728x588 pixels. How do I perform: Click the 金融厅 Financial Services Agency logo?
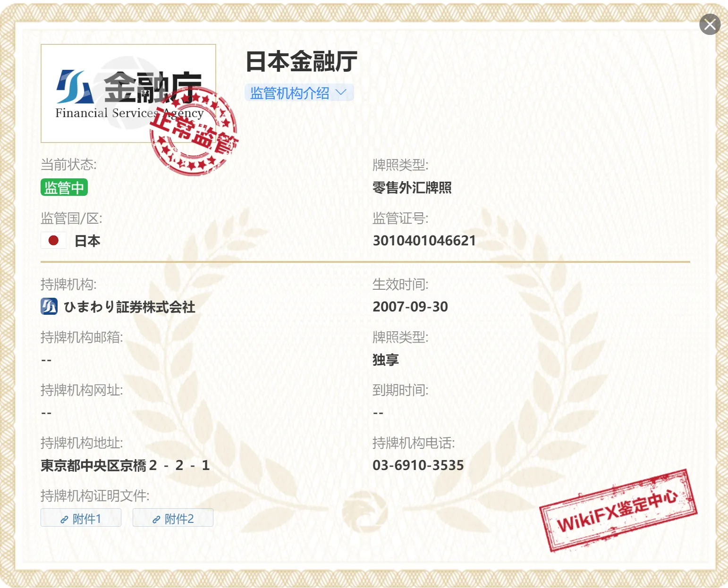click(x=128, y=93)
